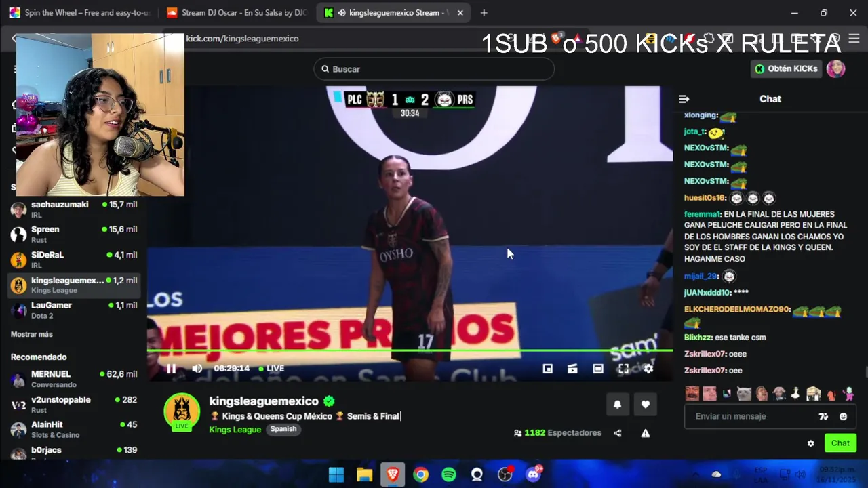Open 7TV emote menu in chat input

823,417
